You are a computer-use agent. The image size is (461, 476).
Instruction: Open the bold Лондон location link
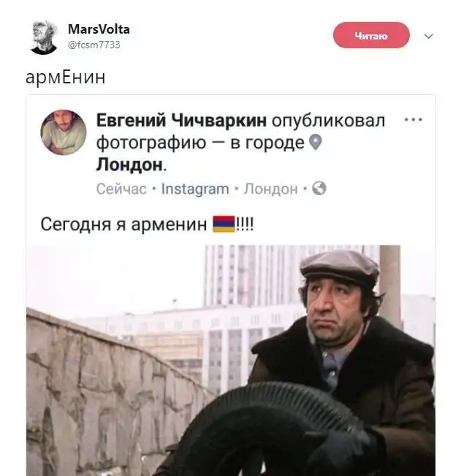129,165
